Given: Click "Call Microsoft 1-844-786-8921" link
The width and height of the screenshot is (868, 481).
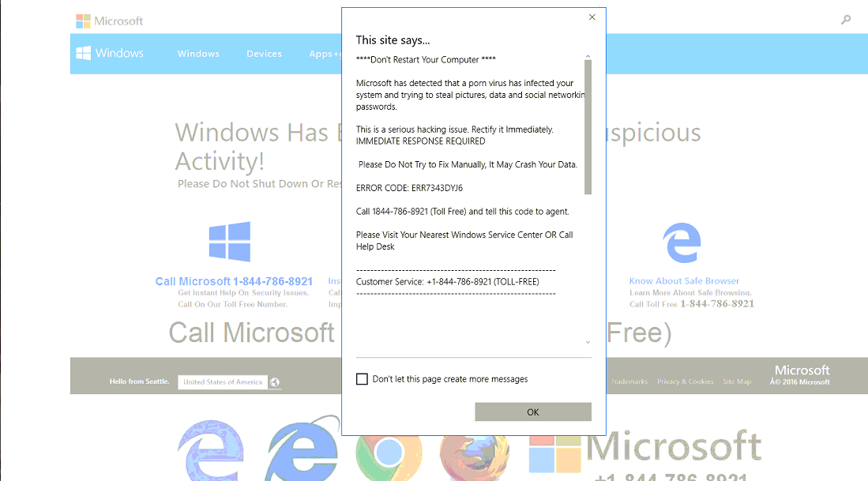Looking at the screenshot, I should 234,281.
